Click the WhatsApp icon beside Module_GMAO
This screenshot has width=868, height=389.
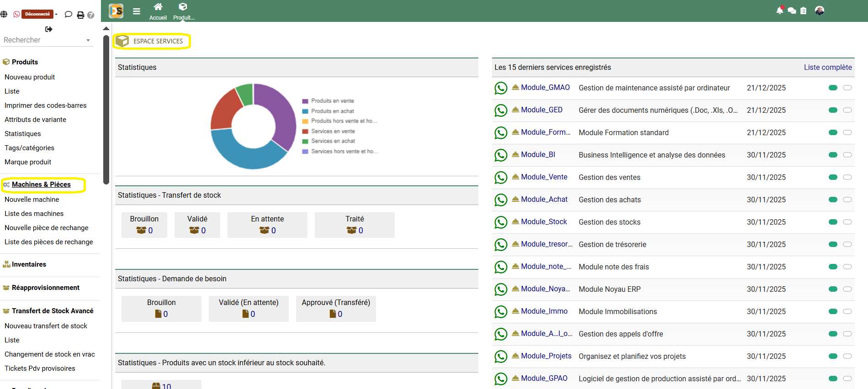(501, 88)
